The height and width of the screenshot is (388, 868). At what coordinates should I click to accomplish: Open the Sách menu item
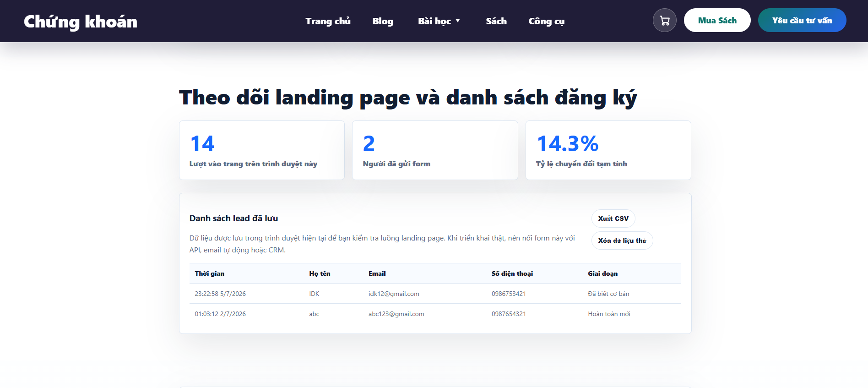coord(496,21)
